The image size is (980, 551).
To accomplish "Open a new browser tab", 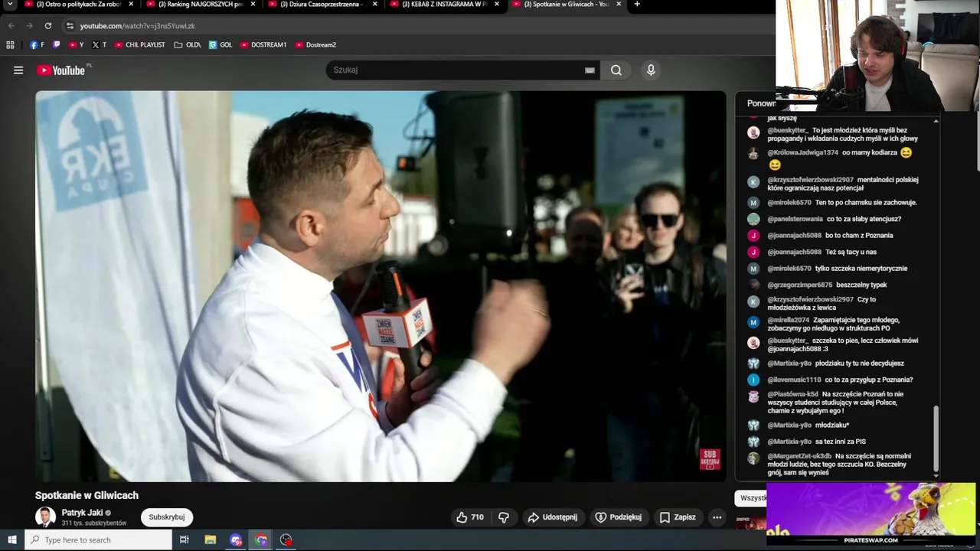I will click(637, 5).
